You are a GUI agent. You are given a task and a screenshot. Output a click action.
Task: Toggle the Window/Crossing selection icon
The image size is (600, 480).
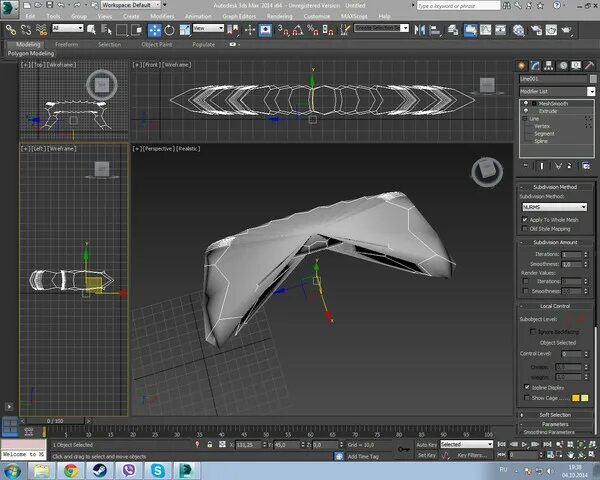[137, 30]
